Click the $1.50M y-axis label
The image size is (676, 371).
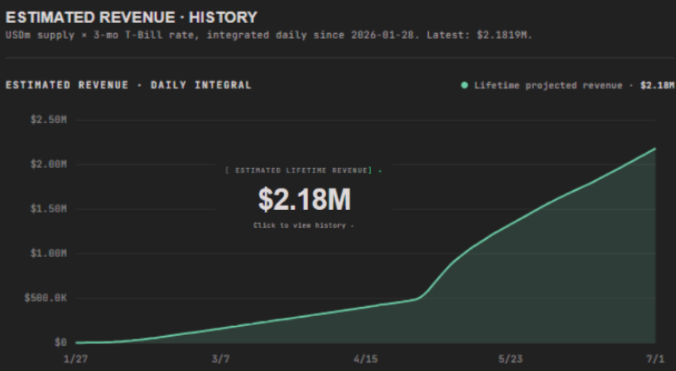coord(49,209)
